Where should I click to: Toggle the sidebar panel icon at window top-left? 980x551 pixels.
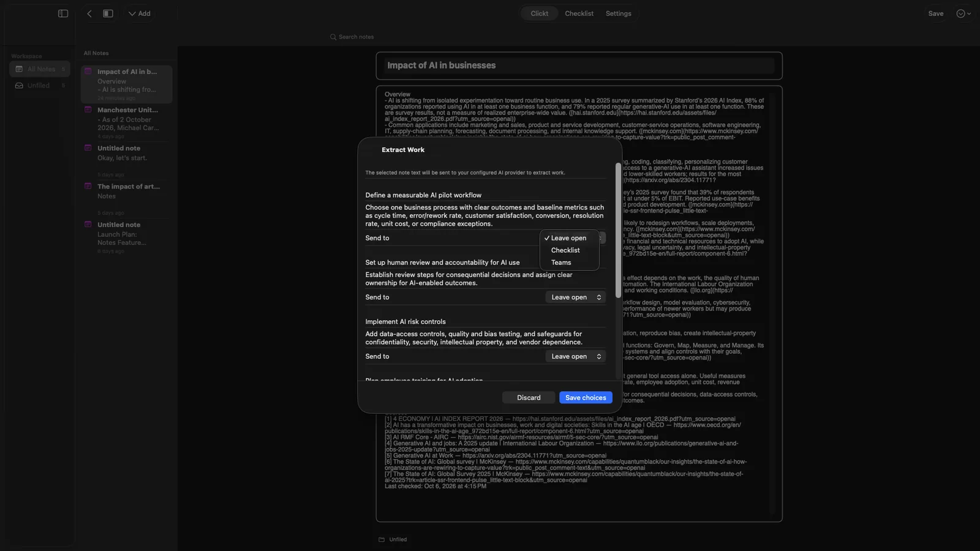[63, 13]
